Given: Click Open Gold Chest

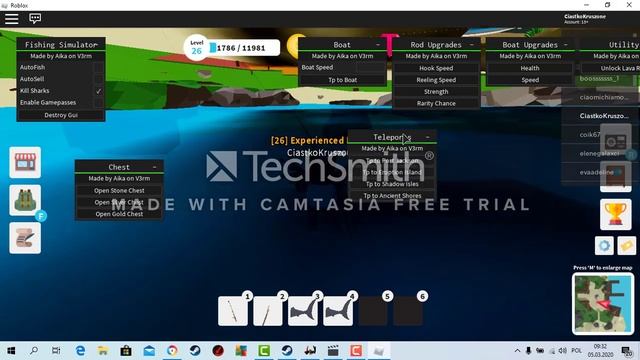Looking at the screenshot, I should [x=119, y=214].
